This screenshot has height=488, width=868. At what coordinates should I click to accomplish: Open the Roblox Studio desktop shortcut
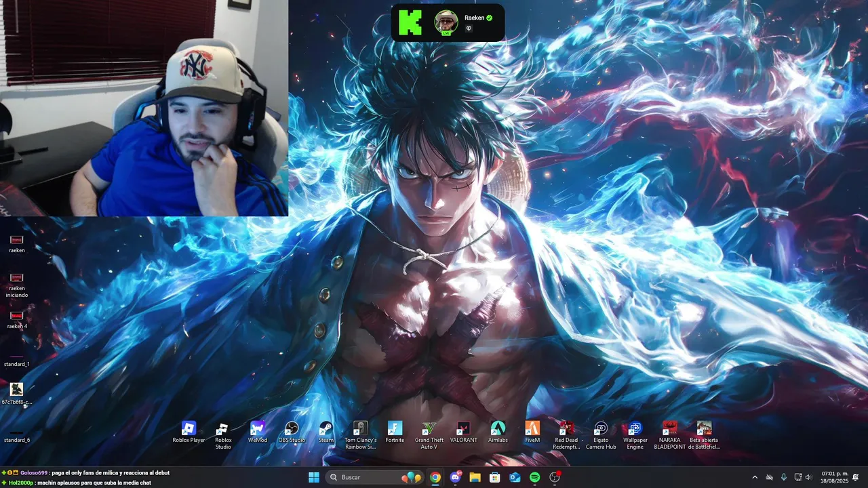click(223, 435)
